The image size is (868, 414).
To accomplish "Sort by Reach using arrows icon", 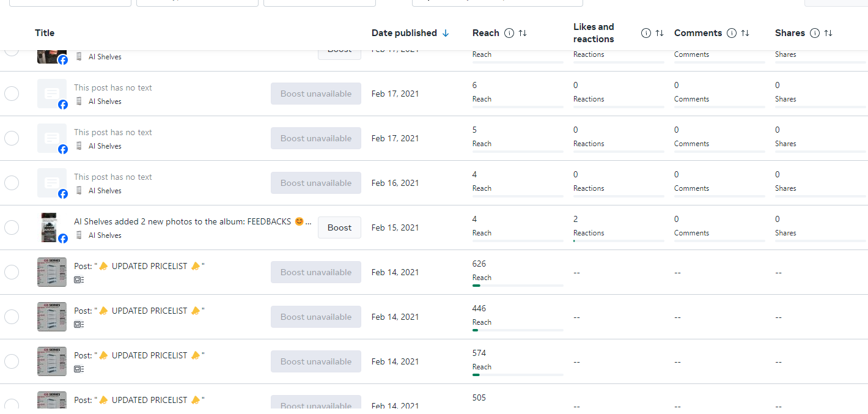I will coord(523,33).
